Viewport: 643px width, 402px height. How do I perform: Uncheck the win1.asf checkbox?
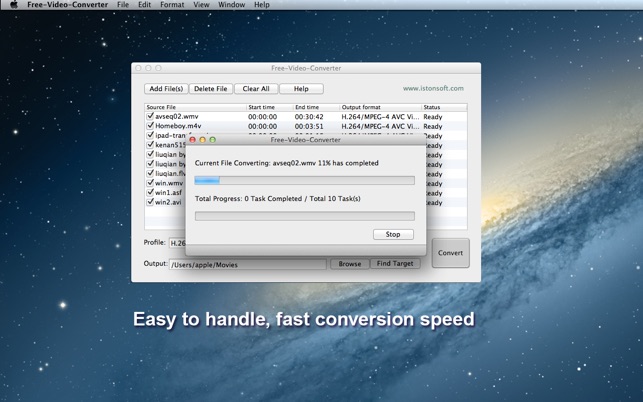coord(150,192)
